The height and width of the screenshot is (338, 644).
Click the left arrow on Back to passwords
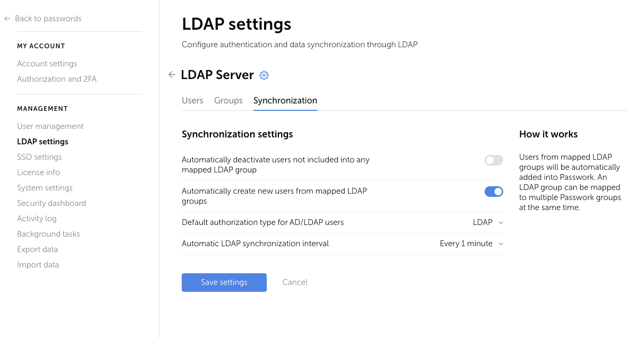pyautogui.click(x=7, y=18)
